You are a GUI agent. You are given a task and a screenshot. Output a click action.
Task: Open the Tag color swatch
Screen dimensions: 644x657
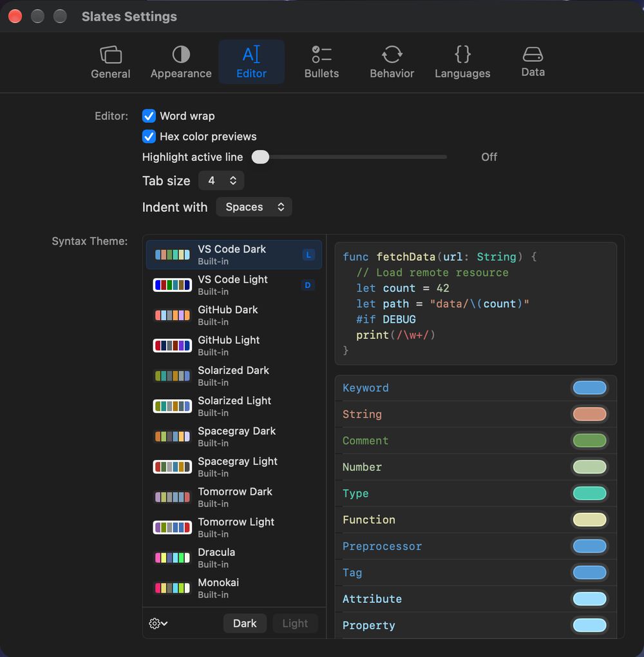pos(589,573)
